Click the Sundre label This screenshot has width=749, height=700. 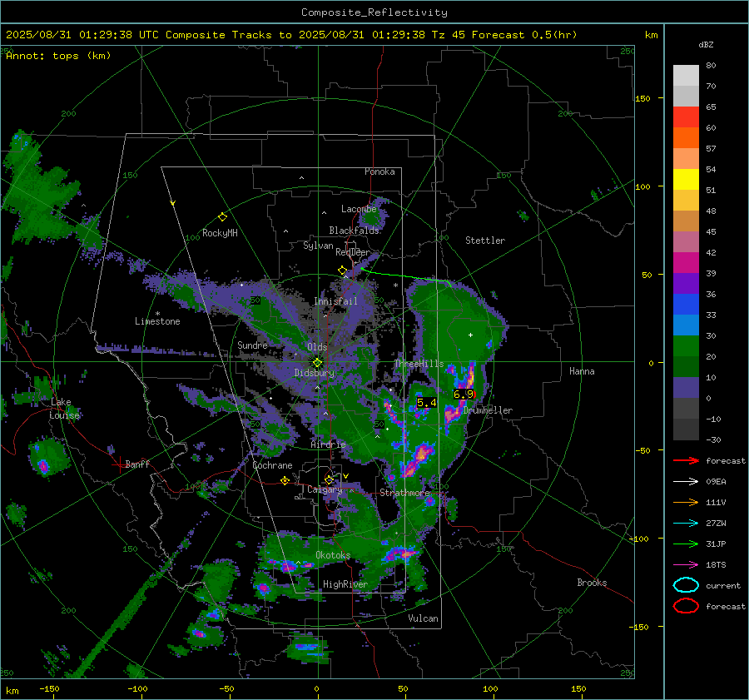pyautogui.click(x=253, y=345)
